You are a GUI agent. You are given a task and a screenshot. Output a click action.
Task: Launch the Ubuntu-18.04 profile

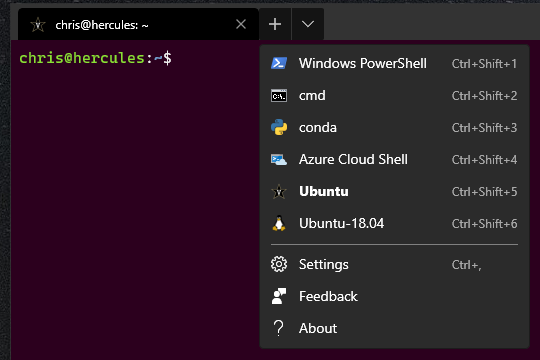coord(394,223)
